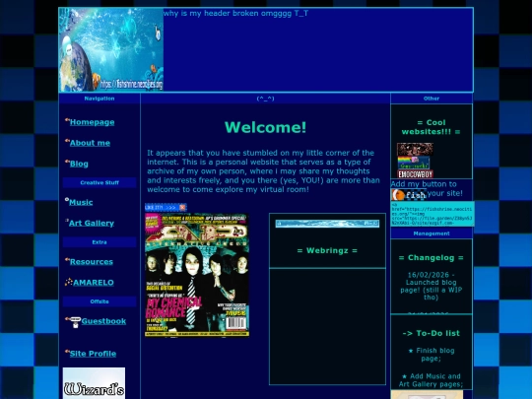Click the Offsite section header
Viewport: 532px width, 399px height.
point(100,301)
